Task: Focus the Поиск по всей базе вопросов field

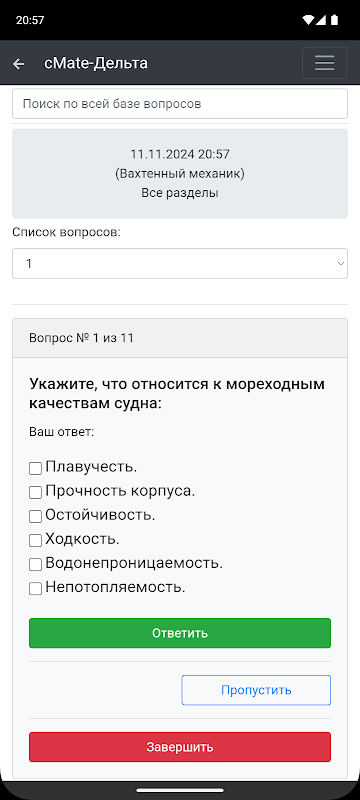Action: pos(180,104)
